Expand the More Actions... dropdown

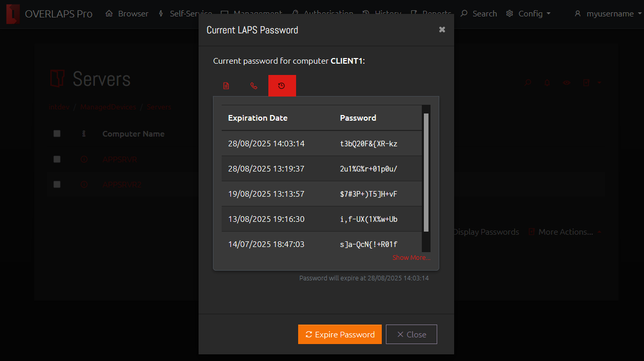click(565, 232)
